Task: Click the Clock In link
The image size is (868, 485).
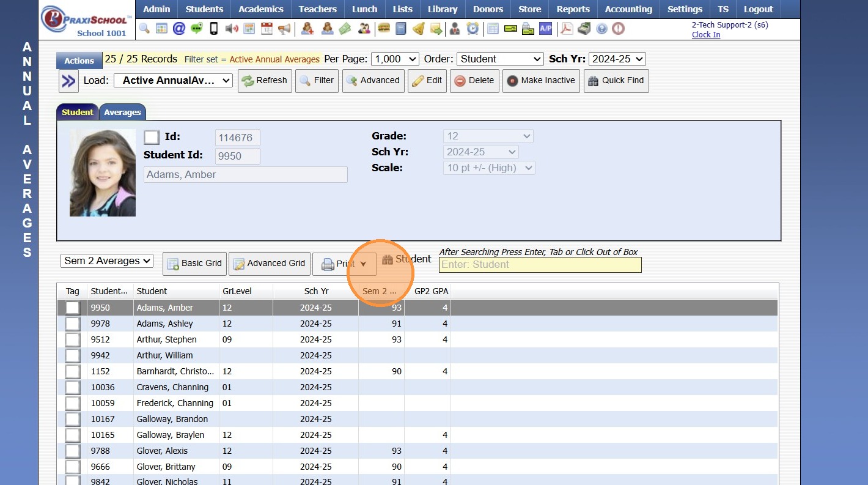Action: tap(706, 35)
